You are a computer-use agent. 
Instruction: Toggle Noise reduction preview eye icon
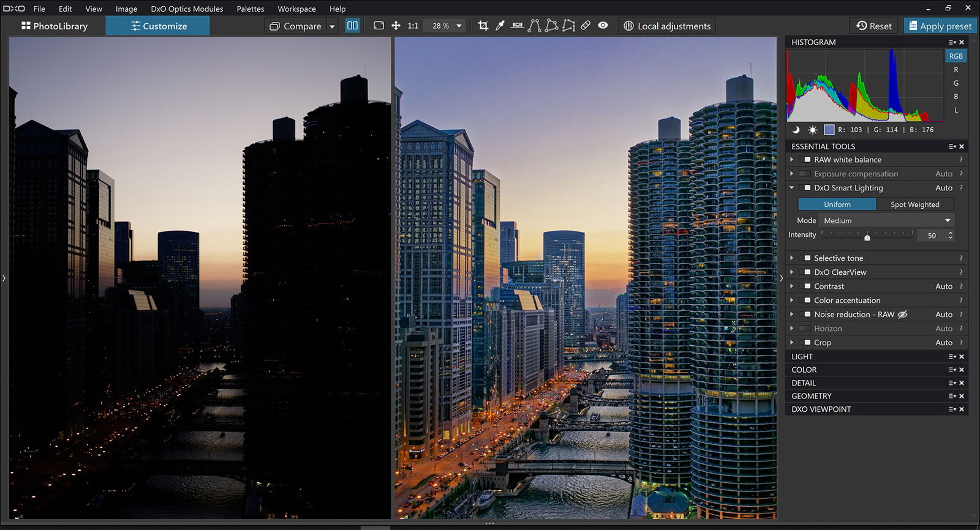pos(902,315)
